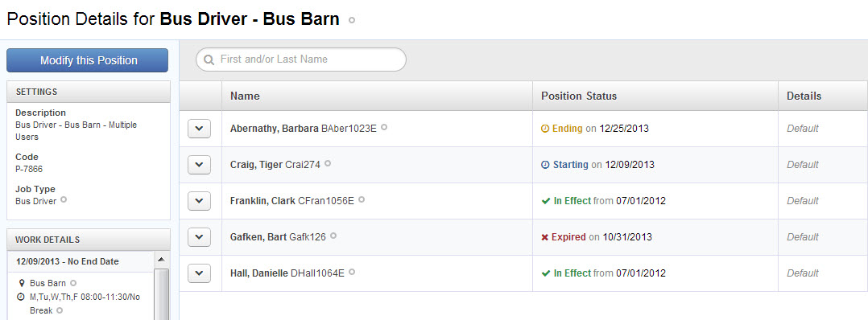Click the circle icon next to Job Type Bus Driver
Viewport: 868px width, 320px height.
coord(64,199)
